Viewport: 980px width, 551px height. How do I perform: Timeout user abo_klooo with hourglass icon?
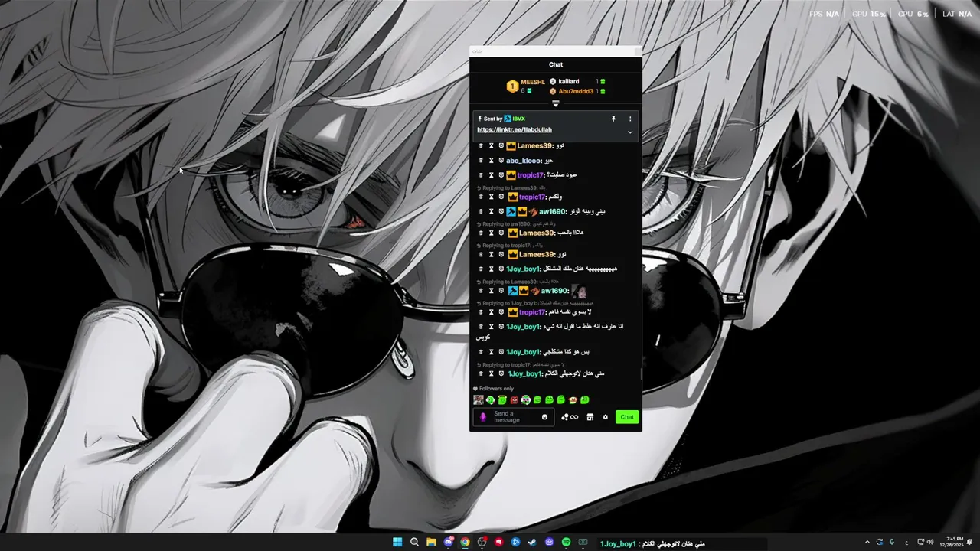point(492,161)
